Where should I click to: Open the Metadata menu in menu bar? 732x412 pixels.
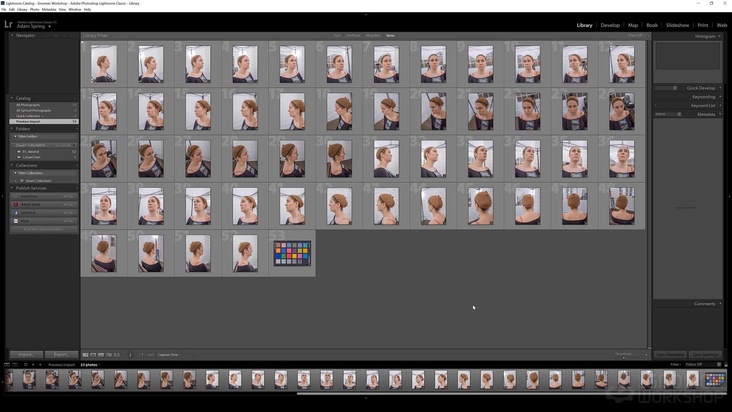coord(49,9)
